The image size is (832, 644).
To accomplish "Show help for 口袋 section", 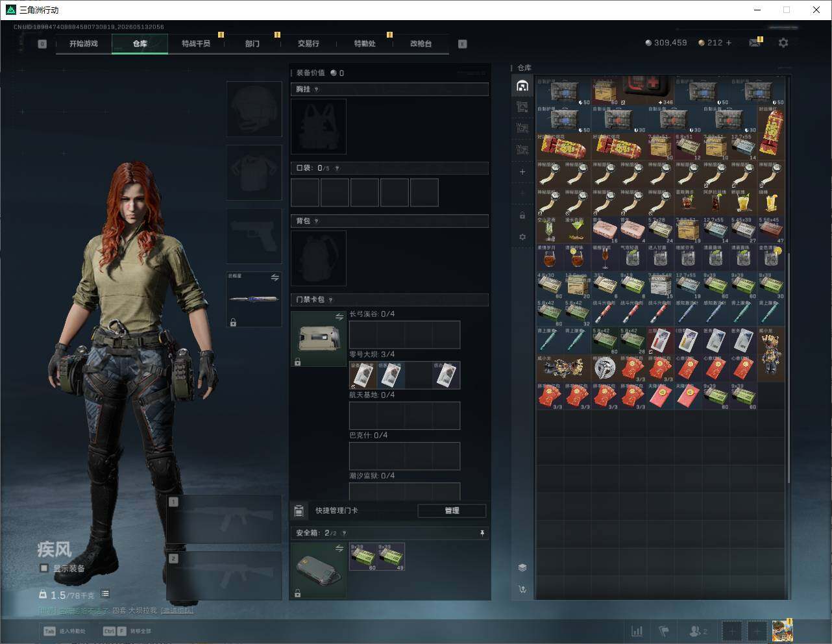I will [x=337, y=168].
